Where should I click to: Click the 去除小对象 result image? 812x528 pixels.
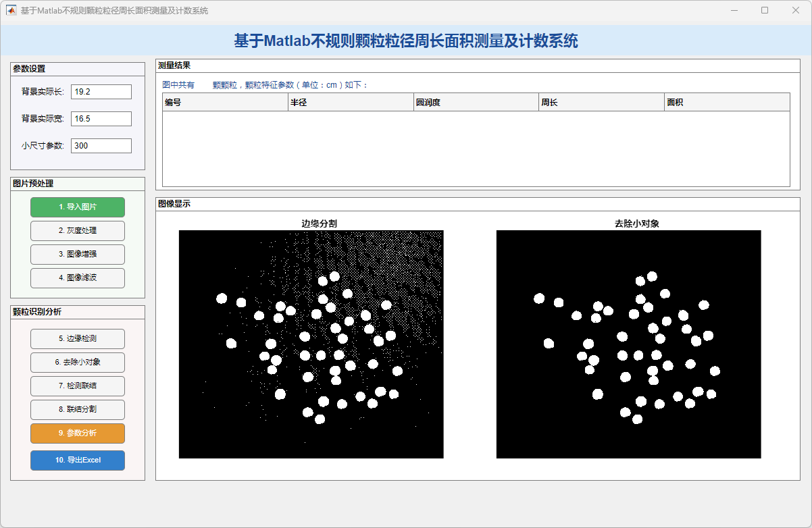(628, 344)
